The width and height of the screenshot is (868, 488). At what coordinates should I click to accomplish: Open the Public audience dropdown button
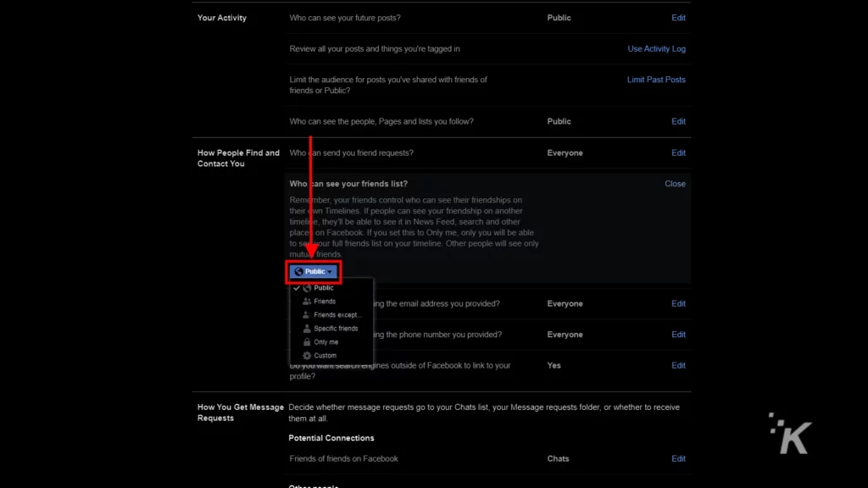point(314,272)
